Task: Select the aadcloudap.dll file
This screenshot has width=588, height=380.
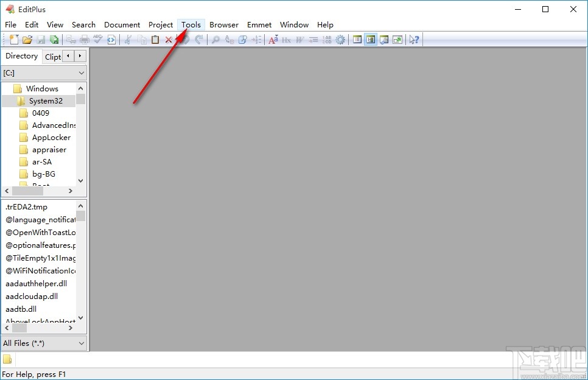Action: tap(32, 296)
